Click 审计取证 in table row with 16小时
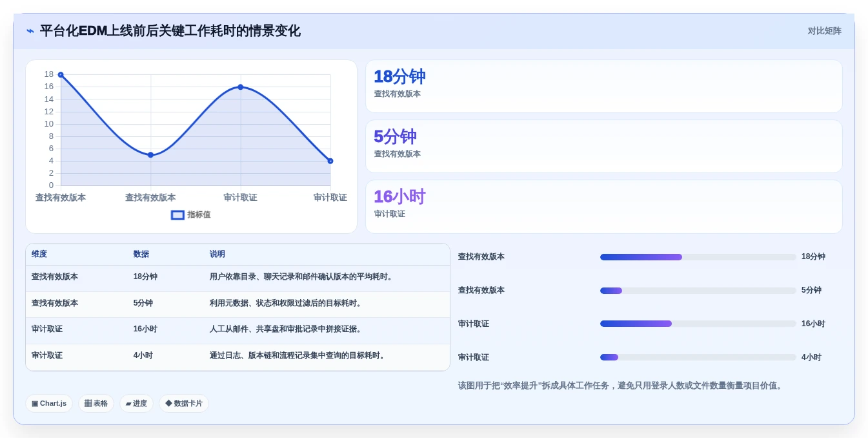 pos(47,329)
